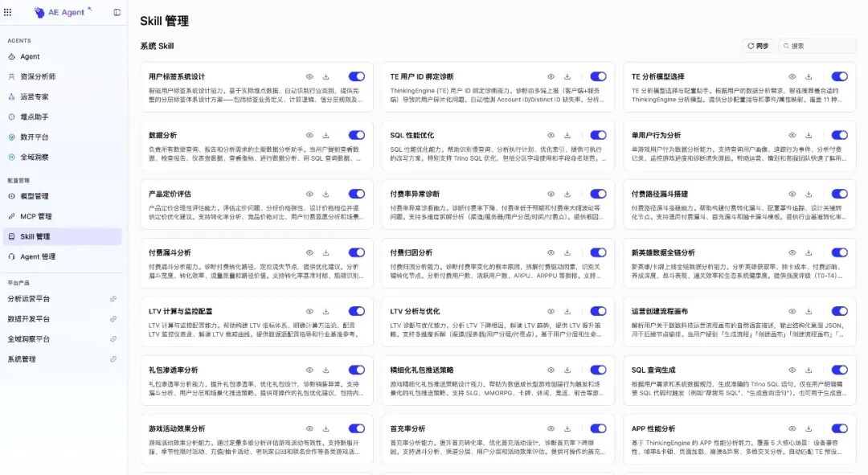Open 运营专家 agent in the sidebar

coord(62,97)
